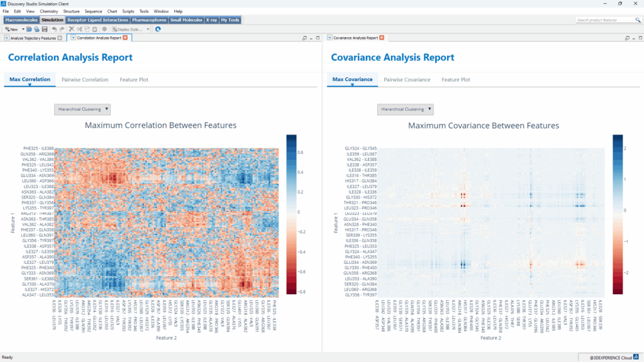
Task: Switch to Pairwise Covariance tab
Action: click(407, 80)
